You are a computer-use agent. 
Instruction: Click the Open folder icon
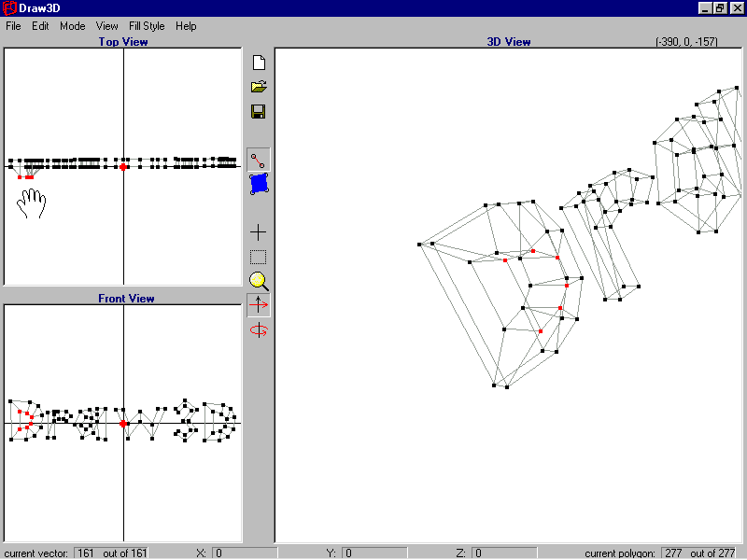(x=259, y=87)
